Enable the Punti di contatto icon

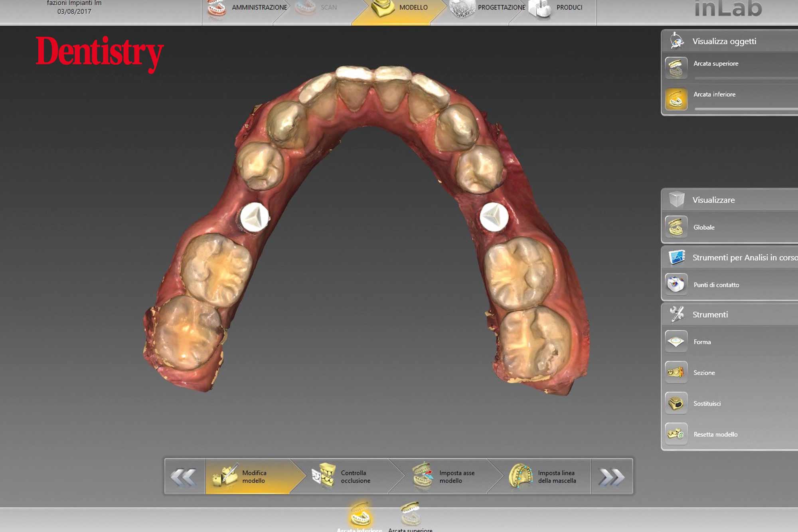point(676,284)
